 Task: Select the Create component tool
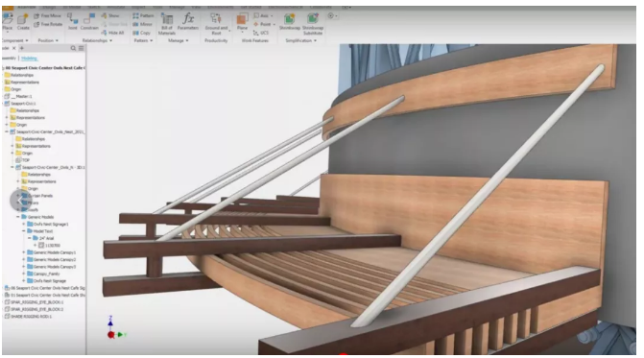coord(23,21)
